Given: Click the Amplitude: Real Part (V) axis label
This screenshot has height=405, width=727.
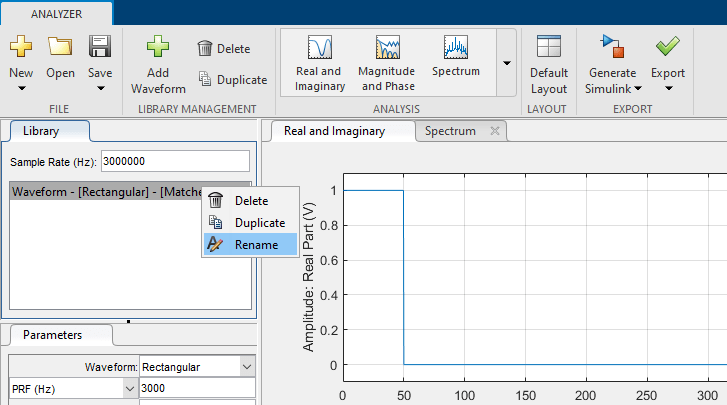Looking at the screenshot, I should [308, 277].
